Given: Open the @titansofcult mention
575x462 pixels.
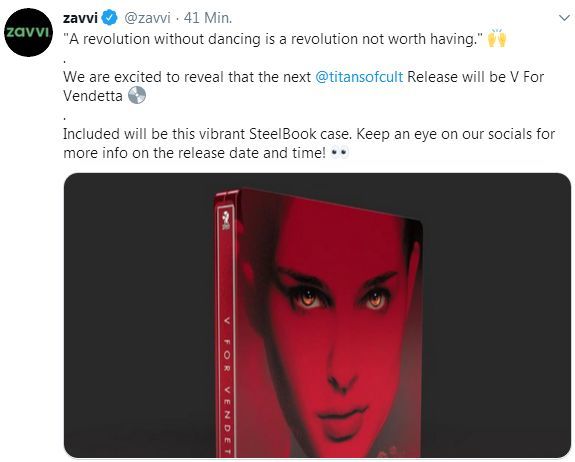Looking at the screenshot, I should pyautogui.click(x=359, y=77).
